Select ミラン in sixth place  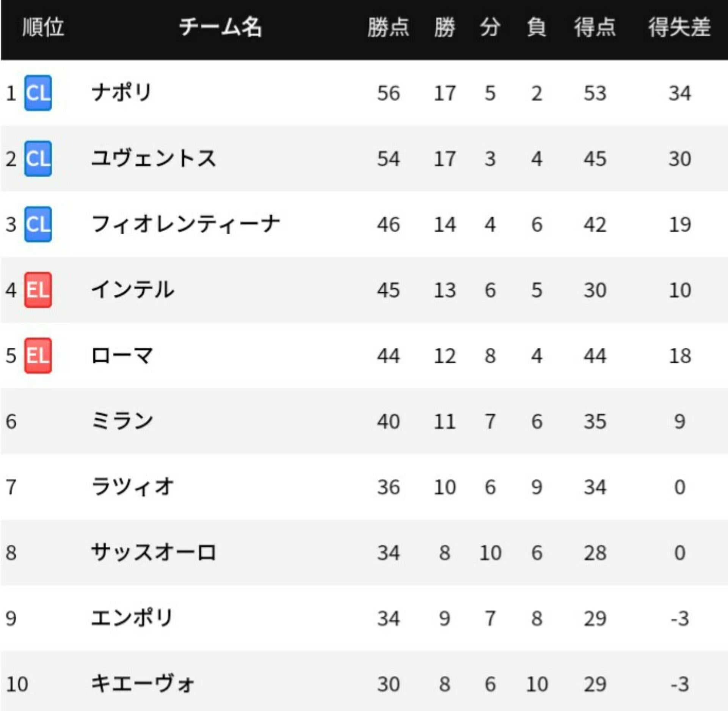(122, 421)
